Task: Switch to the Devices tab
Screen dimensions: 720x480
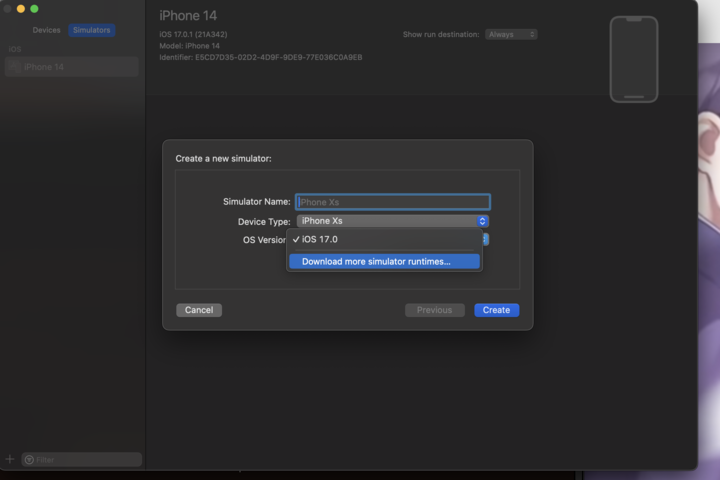Action: click(x=46, y=30)
